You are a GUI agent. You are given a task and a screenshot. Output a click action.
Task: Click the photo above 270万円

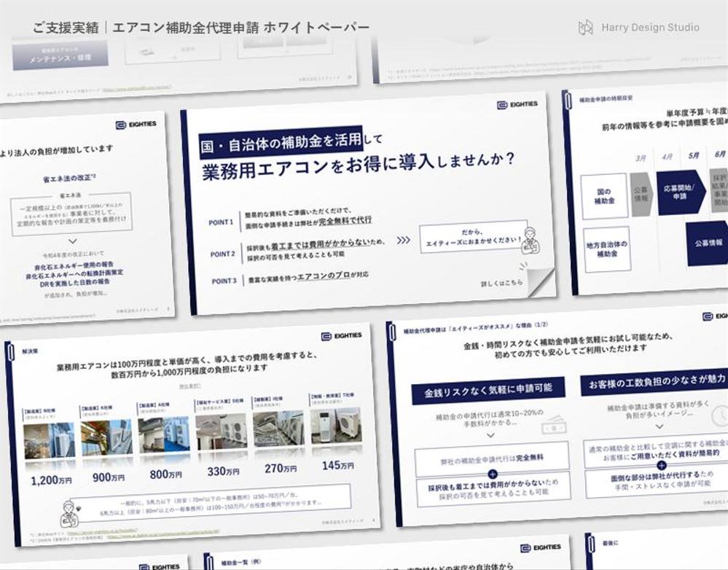279,429
